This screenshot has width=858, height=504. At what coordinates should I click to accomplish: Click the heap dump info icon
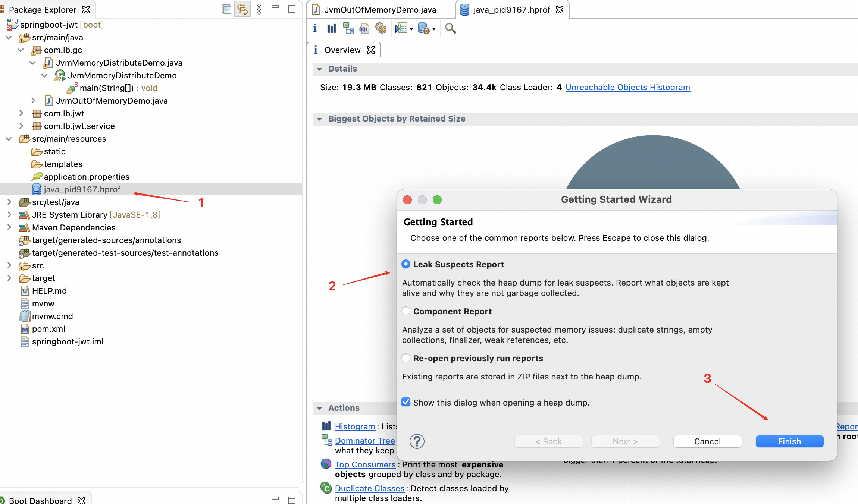(x=315, y=29)
